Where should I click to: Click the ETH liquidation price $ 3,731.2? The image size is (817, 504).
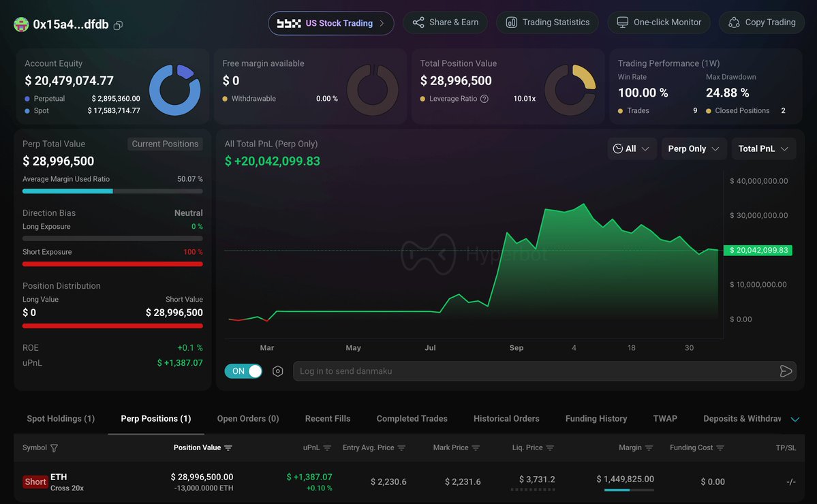coord(537,479)
